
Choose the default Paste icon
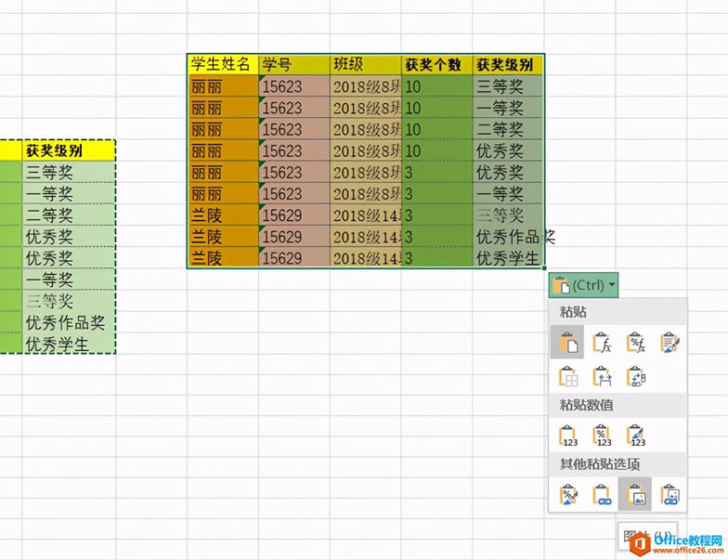tap(567, 342)
